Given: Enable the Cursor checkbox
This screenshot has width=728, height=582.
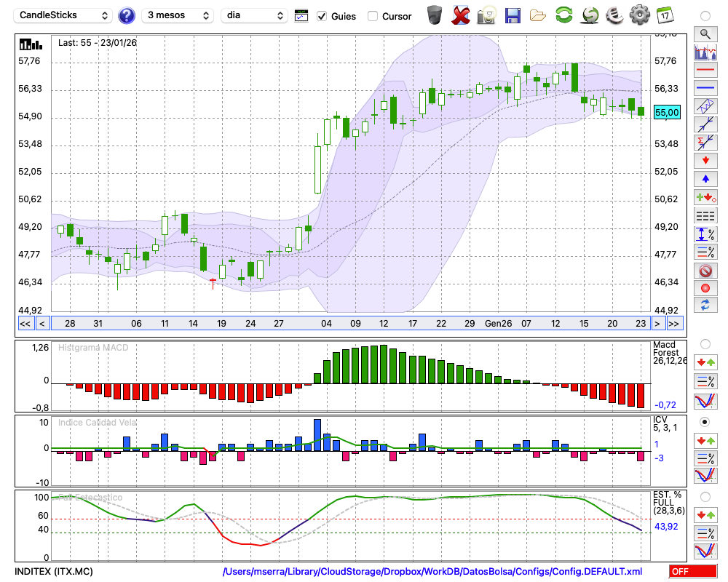Looking at the screenshot, I should (x=373, y=16).
